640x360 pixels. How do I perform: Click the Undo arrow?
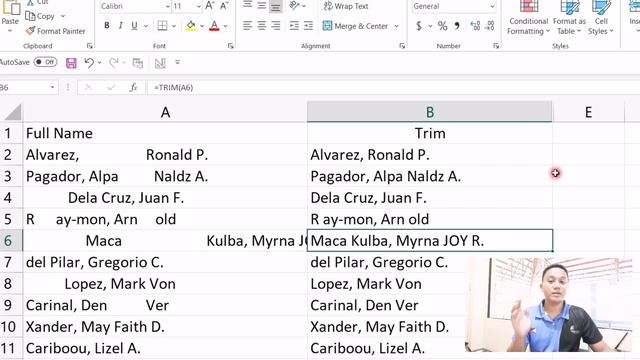[89, 62]
